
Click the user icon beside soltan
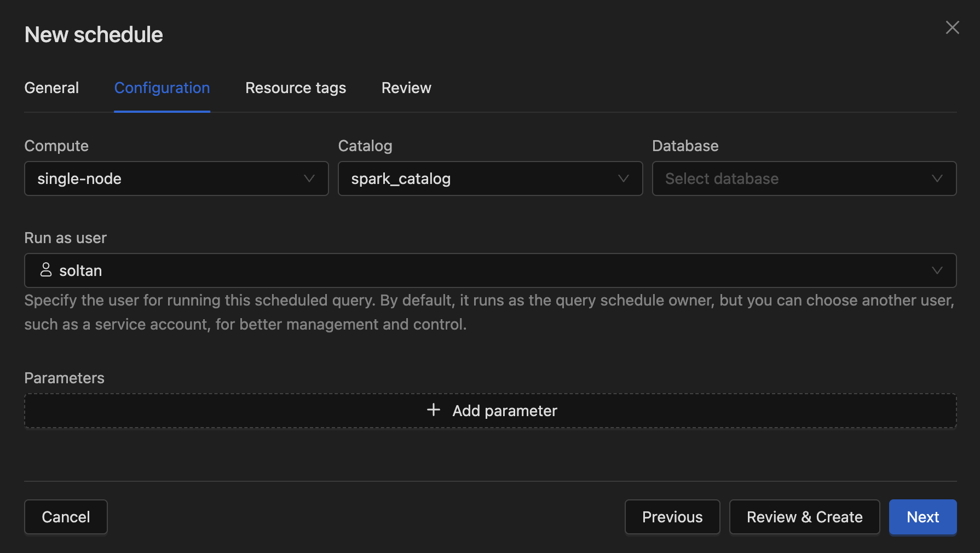pyautogui.click(x=46, y=270)
